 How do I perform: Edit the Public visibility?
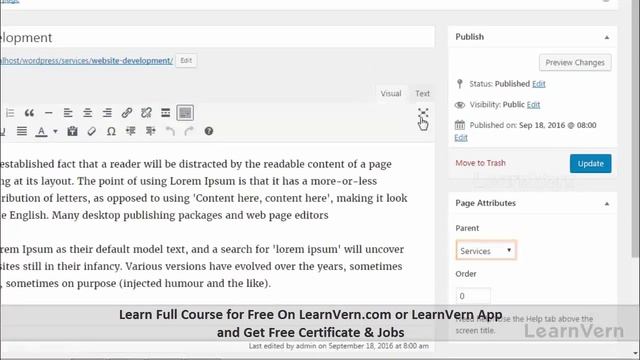(533, 104)
